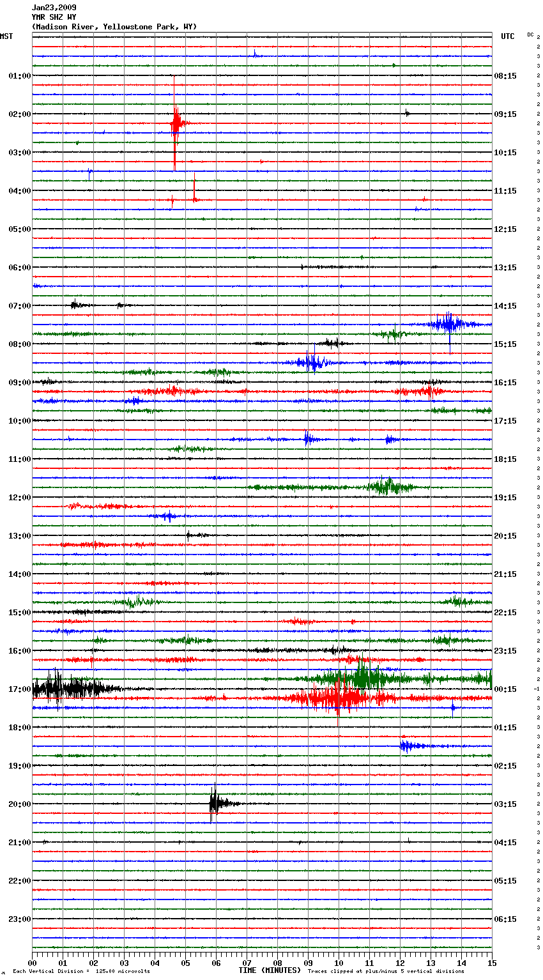Select the "19:00" MST hour label
This screenshot has width=543, height=980.
click(x=20, y=766)
